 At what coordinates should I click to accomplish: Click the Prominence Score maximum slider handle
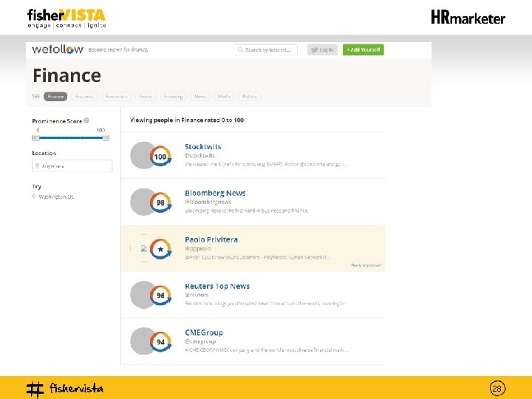[106, 137]
